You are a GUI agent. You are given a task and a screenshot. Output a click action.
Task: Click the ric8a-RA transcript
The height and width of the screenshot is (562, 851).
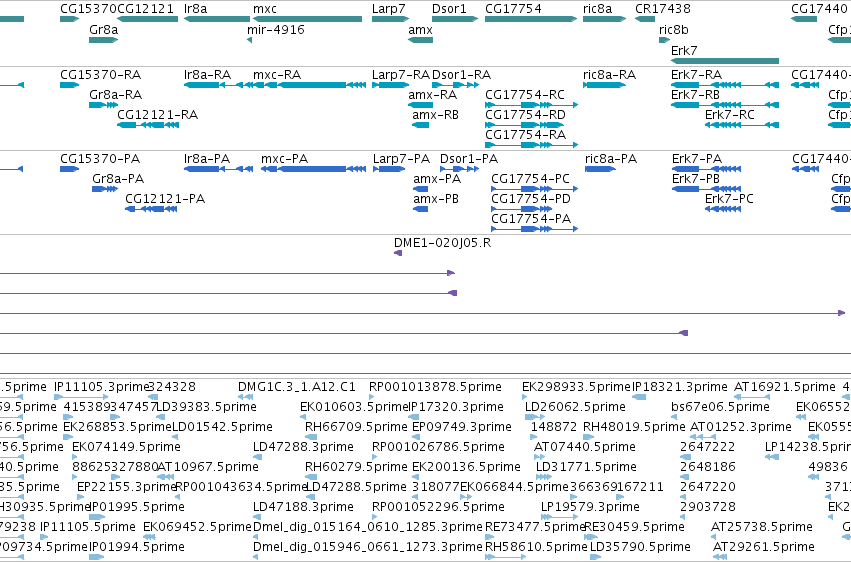609,74
